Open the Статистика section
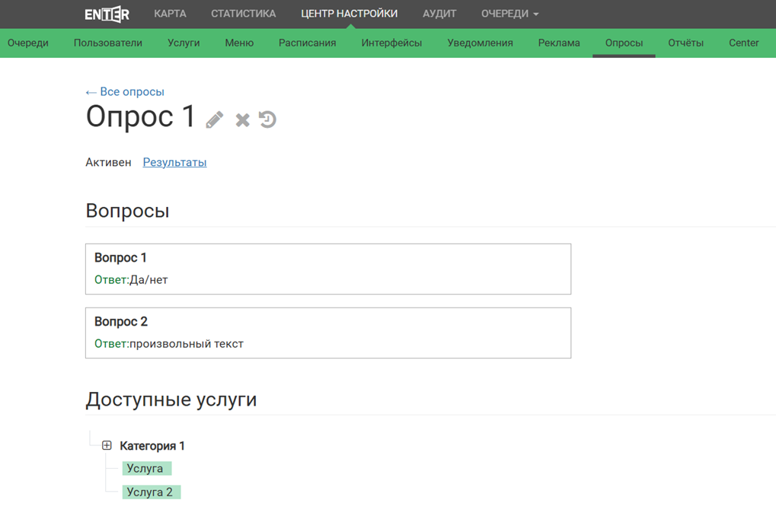This screenshot has height=532, width=776. tap(243, 14)
